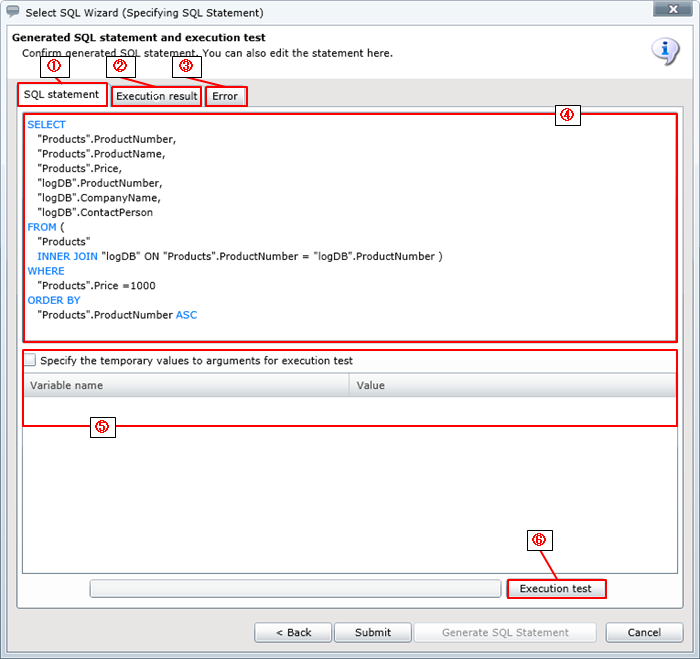Screen dimensions: 700x659
Task: Enable temporary values for execution test checkbox
Action: (x=32, y=360)
